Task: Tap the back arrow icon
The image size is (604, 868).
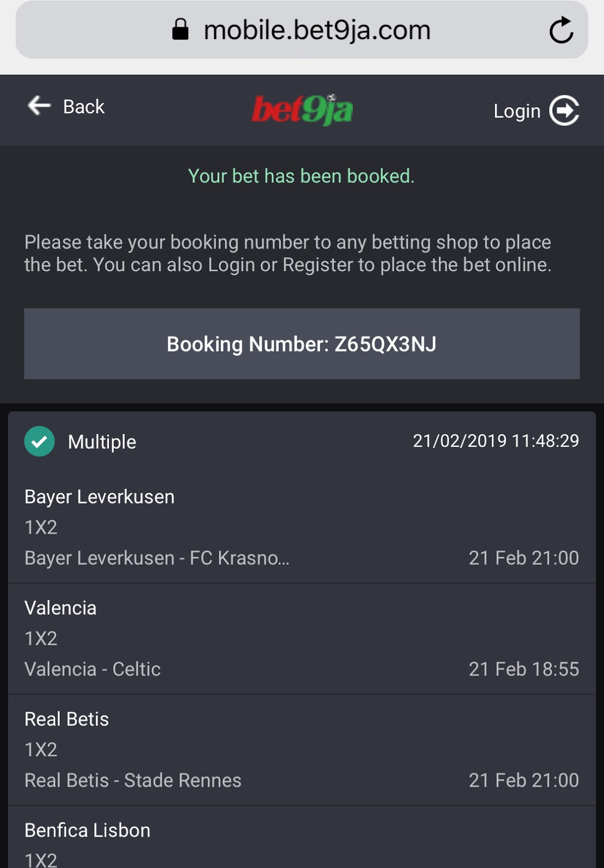Action: 39,105
